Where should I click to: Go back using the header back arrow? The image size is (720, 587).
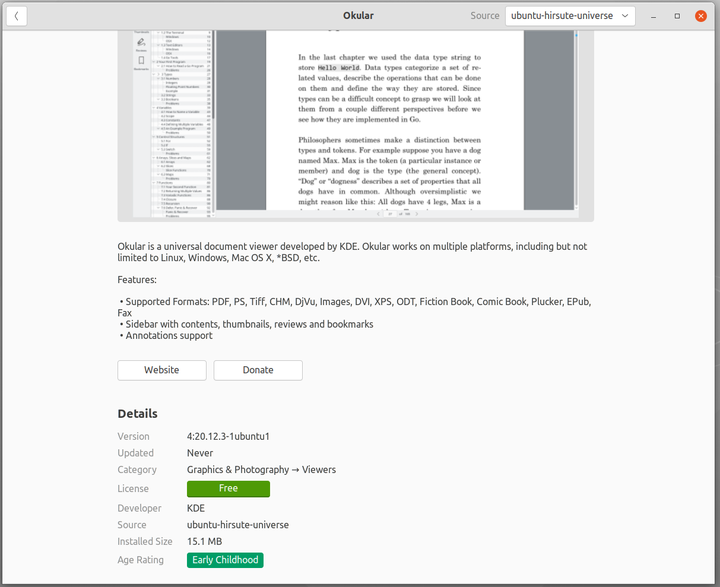[x=17, y=16]
